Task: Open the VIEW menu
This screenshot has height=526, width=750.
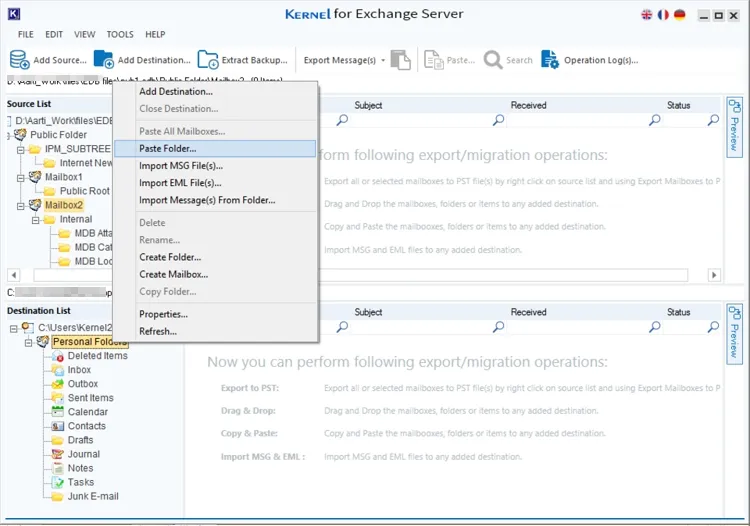Action: click(x=85, y=34)
